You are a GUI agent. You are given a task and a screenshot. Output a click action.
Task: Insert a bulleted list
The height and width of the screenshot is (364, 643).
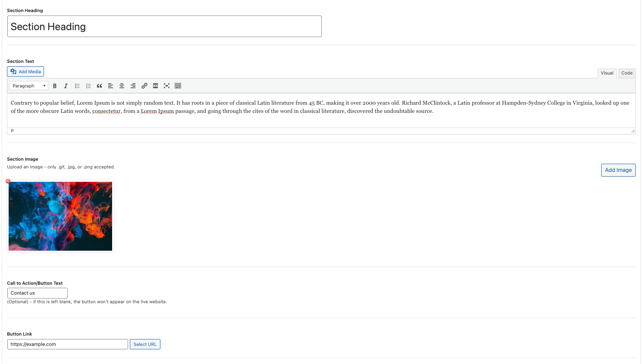[x=77, y=86]
